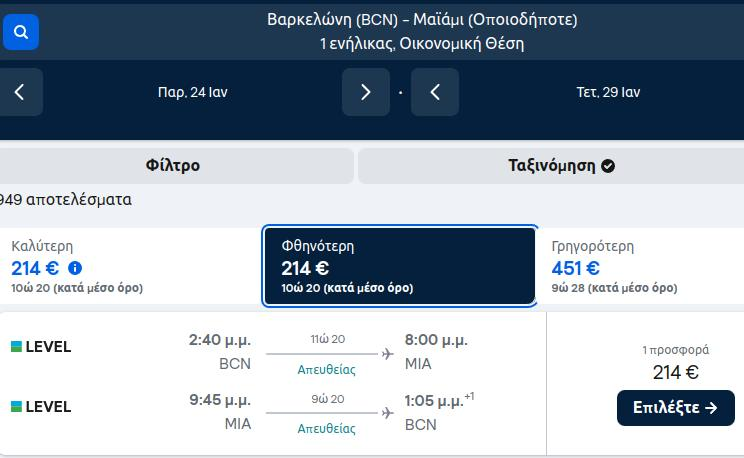Click the info icon beside Καλύτερη price
Viewport: 744px width, 458px height.
(x=75, y=268)
